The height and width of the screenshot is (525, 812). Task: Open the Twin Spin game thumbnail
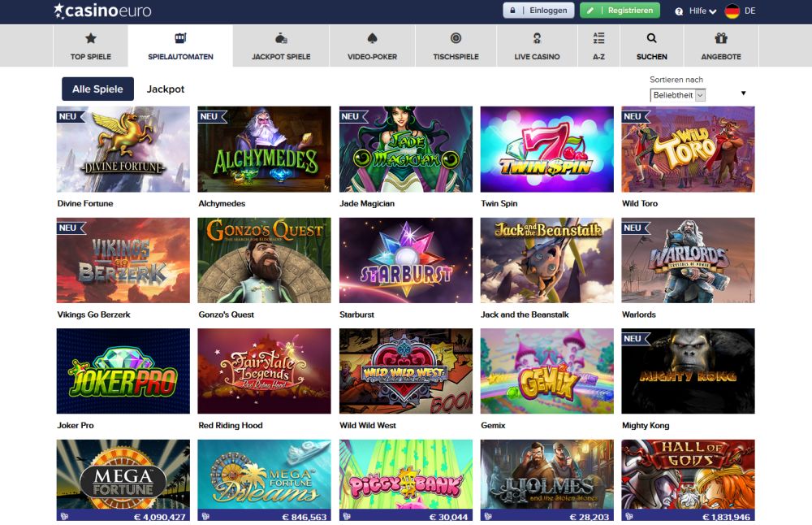[546, 150]
